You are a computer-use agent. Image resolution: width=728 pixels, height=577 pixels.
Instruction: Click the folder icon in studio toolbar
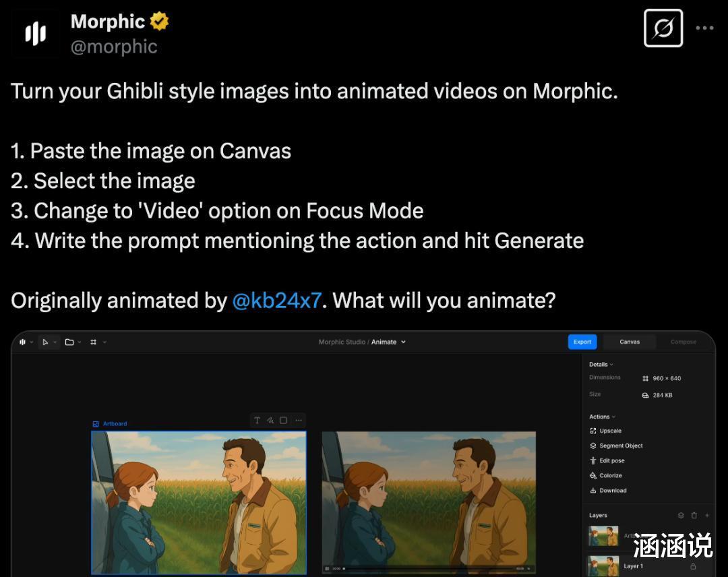69,342
